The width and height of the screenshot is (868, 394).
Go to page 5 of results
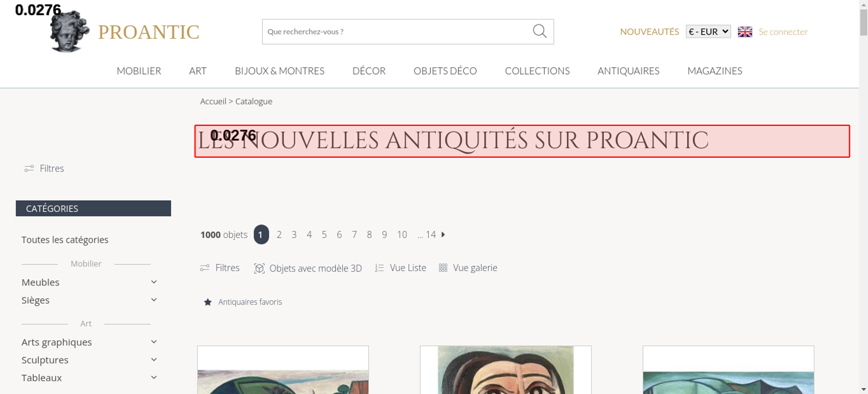(324, 235)
